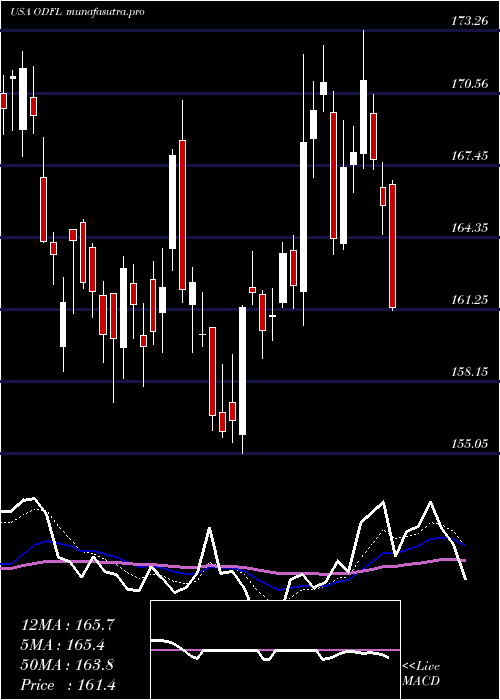500x700 pixels.
Task: Click the munafasutra.pro watermark text
Action: [105, 12]
